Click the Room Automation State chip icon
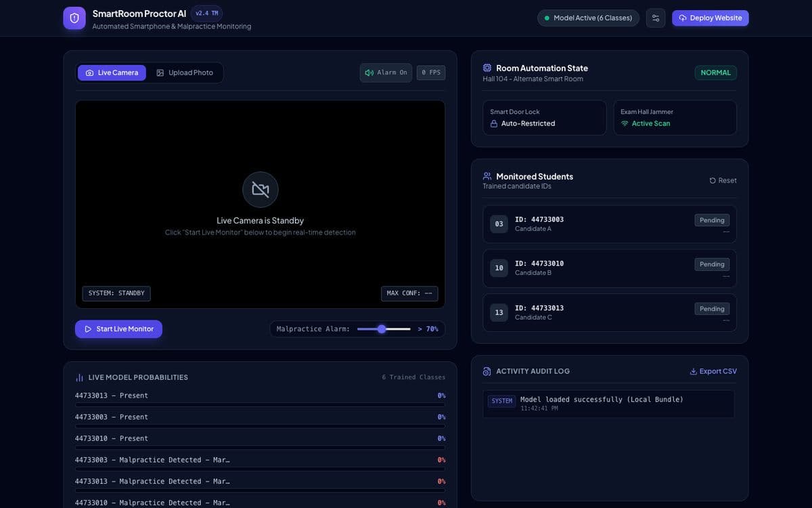 coord(487,68)
